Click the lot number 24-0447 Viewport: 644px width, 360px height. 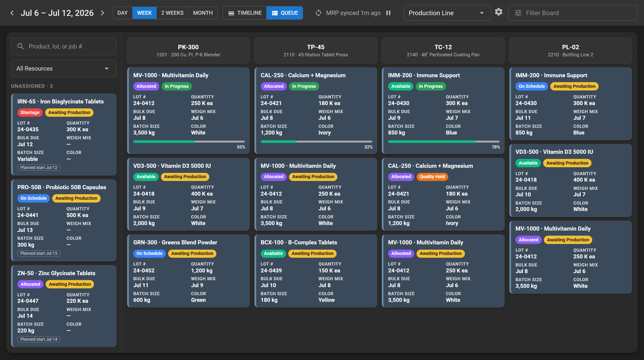(x=28, y=301)
